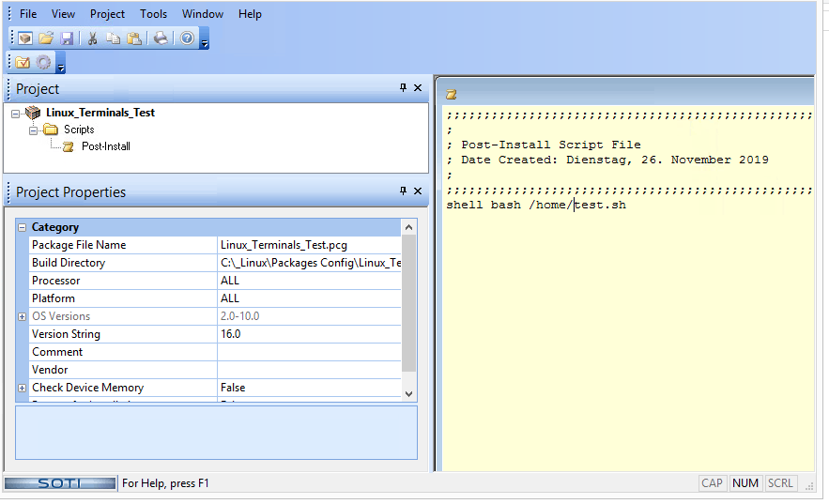Click the Print toolbar icon
Image resolution: width=829 pixels, height=504 pixels.
coord(161,38)
